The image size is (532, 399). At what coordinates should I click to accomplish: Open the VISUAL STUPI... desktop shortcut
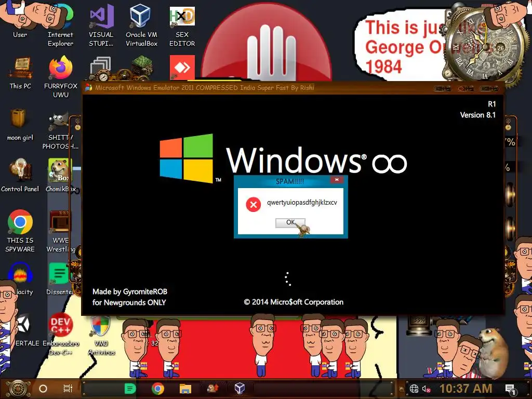point(101,25)
